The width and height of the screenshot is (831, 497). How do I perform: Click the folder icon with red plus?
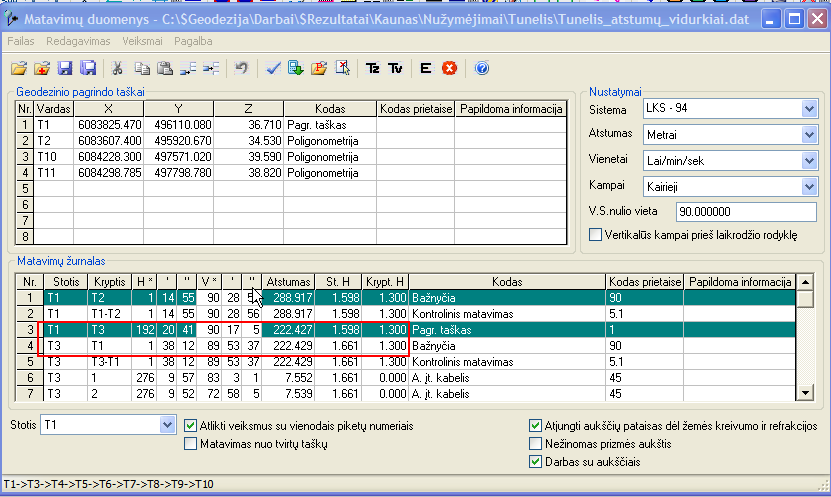tap(42, 68)
